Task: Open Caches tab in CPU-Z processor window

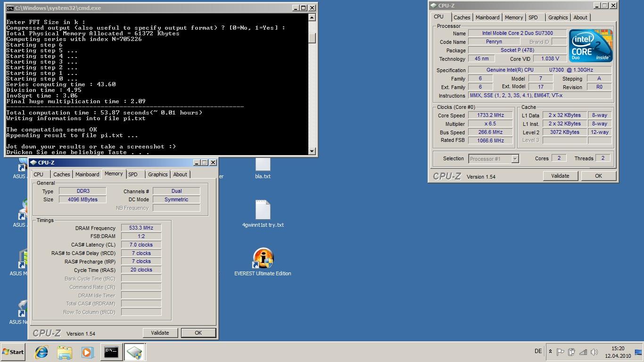Action: pos(462,17)
